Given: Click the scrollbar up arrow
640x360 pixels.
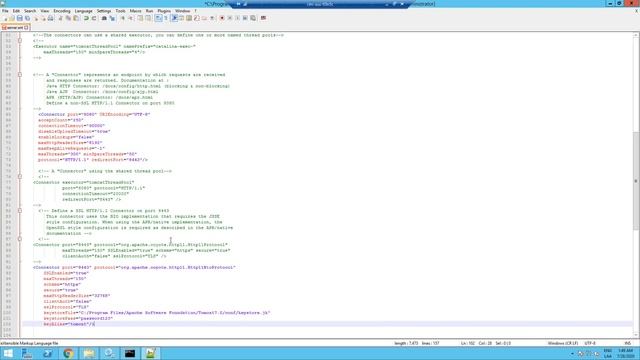Looking at the screenshot, I should 636,35.
